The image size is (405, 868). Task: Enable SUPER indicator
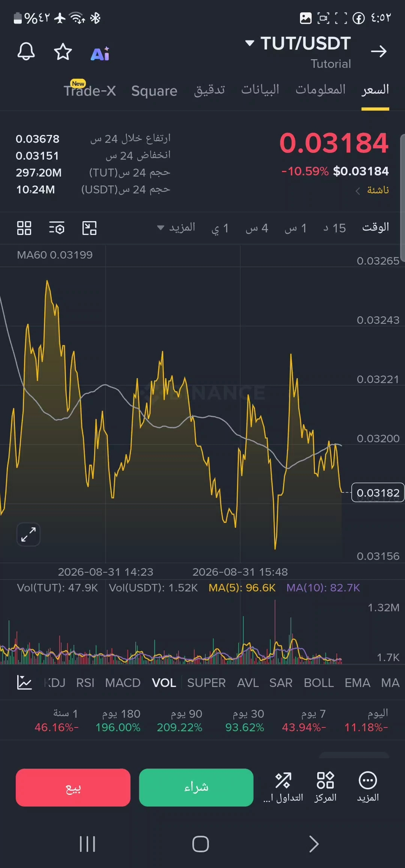pyautogui.click(x=207, y=683)
